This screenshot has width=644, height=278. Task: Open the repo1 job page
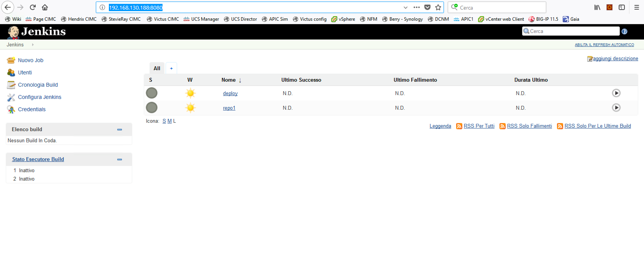(x=229, y=108)
